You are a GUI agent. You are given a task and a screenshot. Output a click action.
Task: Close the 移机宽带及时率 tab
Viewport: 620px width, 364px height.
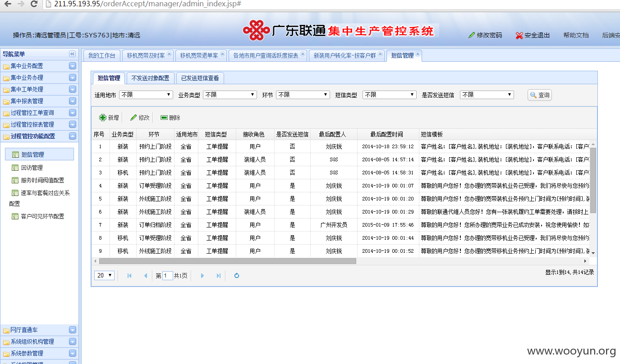point(169,54)
